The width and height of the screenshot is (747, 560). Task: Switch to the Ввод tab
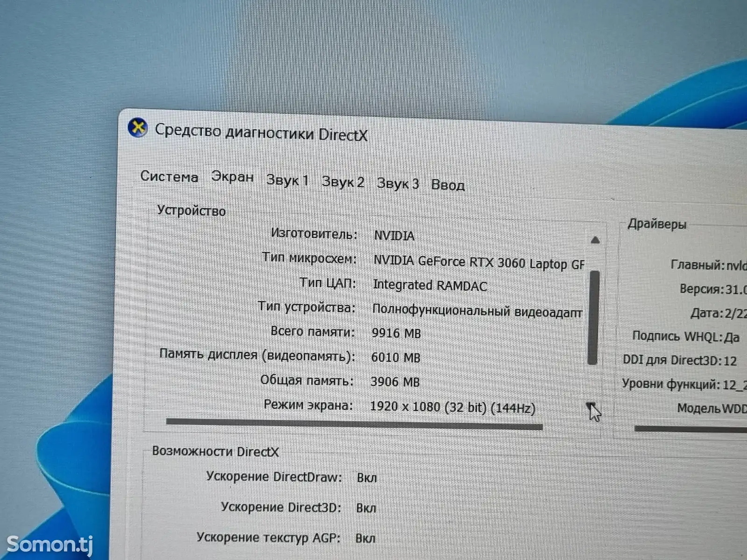[448, 185]
